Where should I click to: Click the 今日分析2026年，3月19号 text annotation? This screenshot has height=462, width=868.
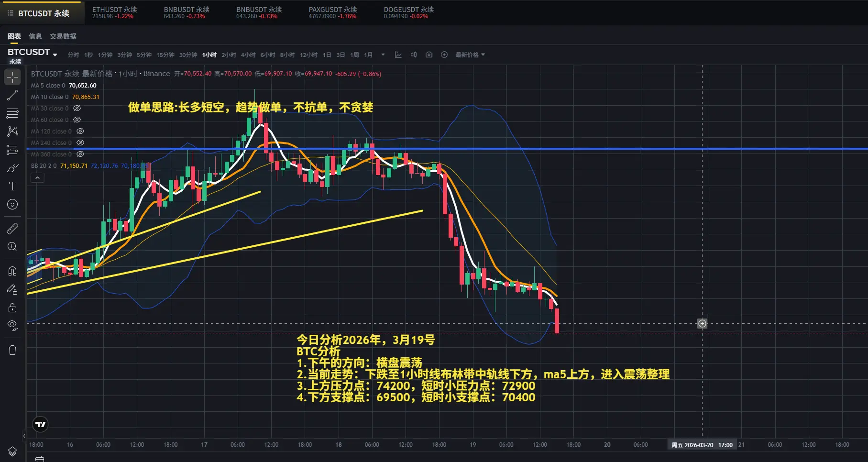coord(366,340)
